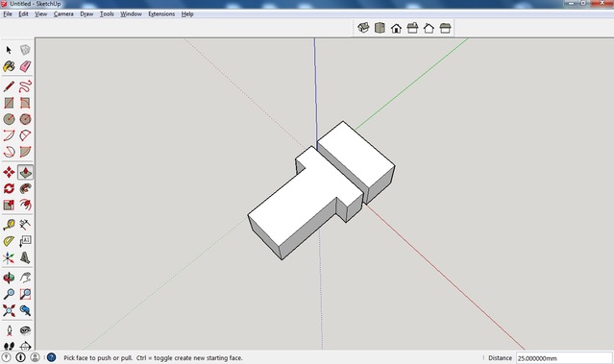Open Instructor help icon in status bar
Screen dimensions: 614x364
click(x=51, y=357)
